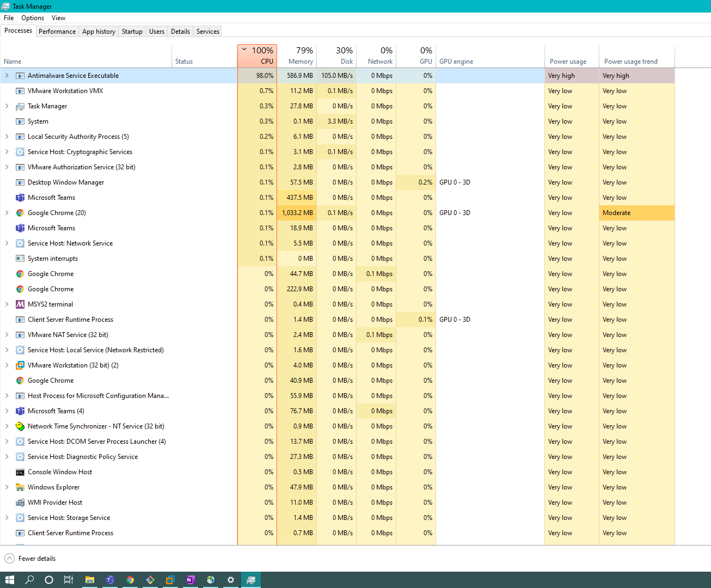Click the Windows Explorer process icon

pos(20,487)
